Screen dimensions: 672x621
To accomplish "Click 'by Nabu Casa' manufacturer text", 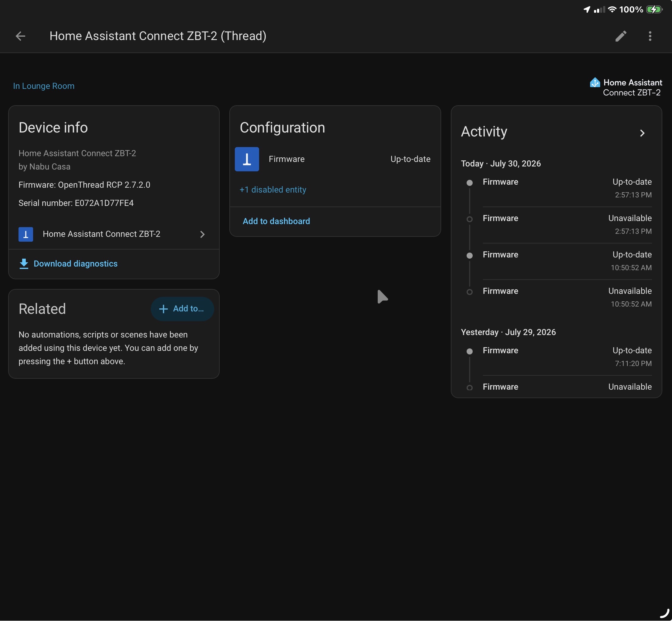I will [44, 167].
